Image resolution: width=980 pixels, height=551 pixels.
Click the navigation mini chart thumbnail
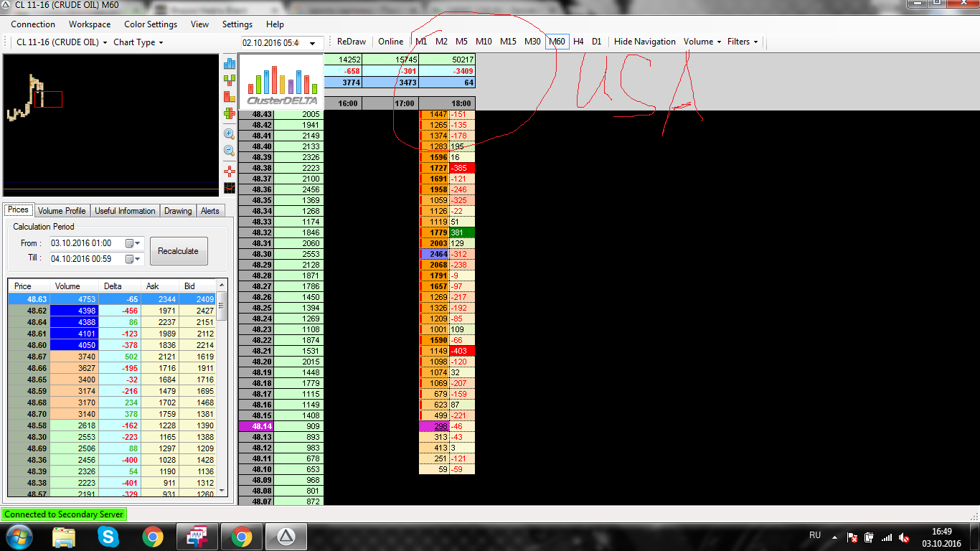pos(110,124)
